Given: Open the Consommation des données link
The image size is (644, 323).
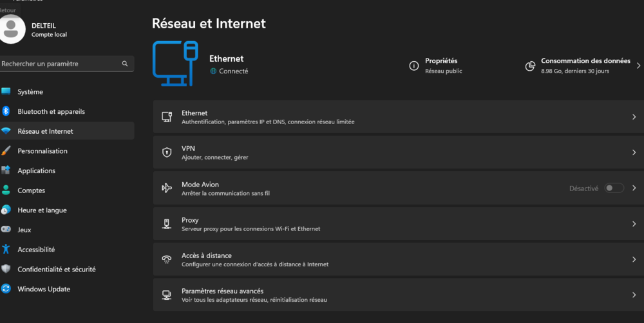Looking at the screenshot, I should tap(585, 61).
